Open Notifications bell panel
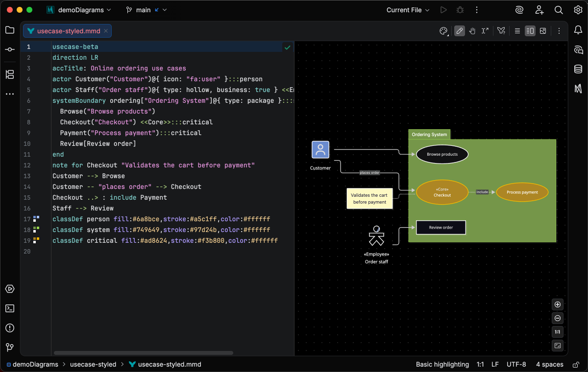Viewport: 588px width, 372px height. [578, 30]
